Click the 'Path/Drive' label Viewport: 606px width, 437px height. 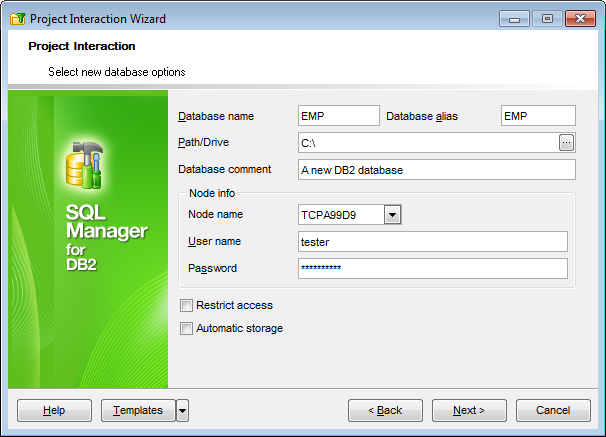203,143
